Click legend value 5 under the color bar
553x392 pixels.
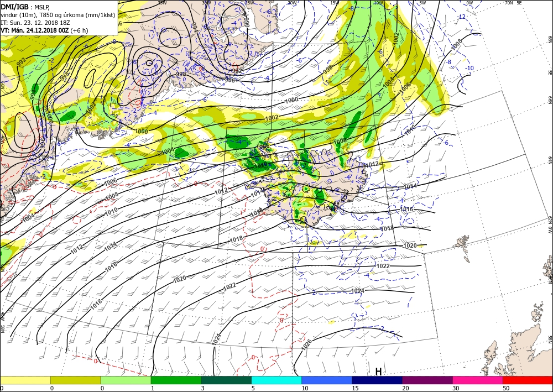253,389
